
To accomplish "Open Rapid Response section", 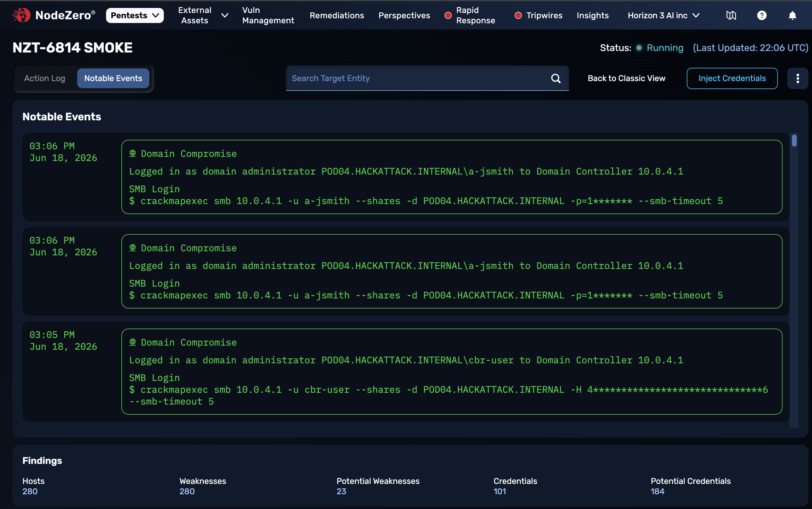I will (476, 16).
